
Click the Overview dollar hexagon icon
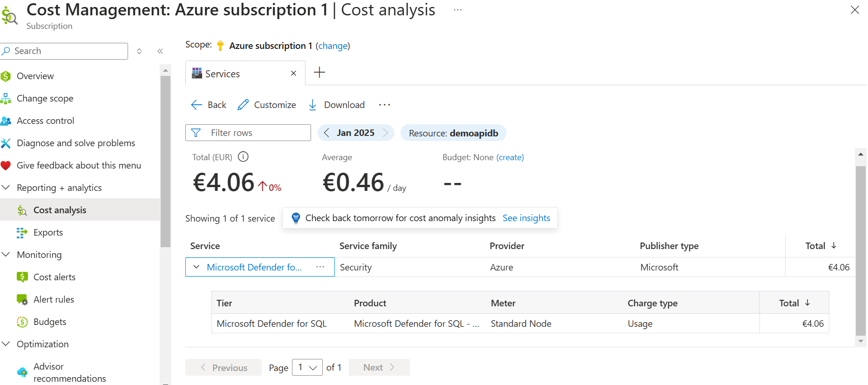coord(6,76)
